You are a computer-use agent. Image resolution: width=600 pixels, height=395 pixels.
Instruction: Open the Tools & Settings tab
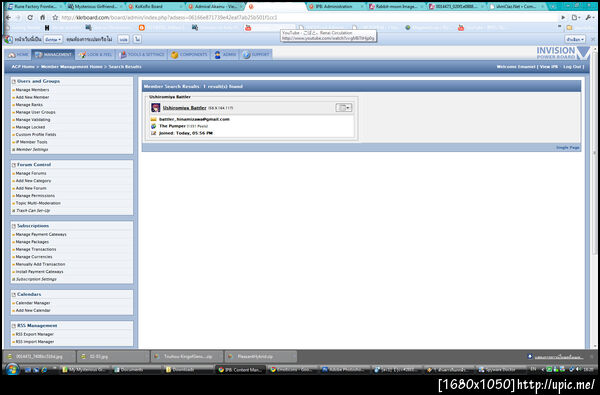tap(142, 55)
